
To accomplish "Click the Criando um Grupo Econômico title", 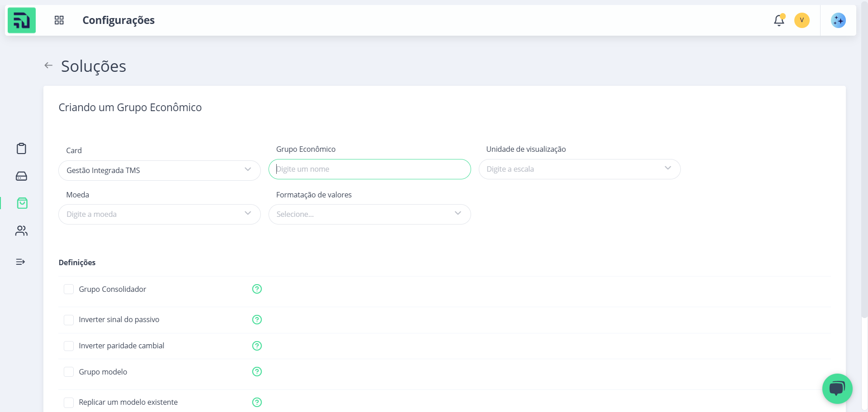I will [130, 108].
